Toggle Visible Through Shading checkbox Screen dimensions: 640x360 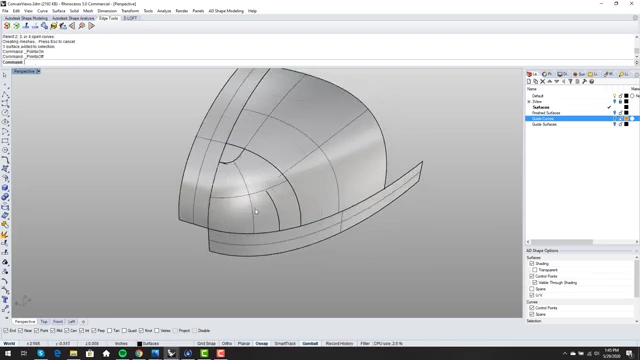coord(535,282)
